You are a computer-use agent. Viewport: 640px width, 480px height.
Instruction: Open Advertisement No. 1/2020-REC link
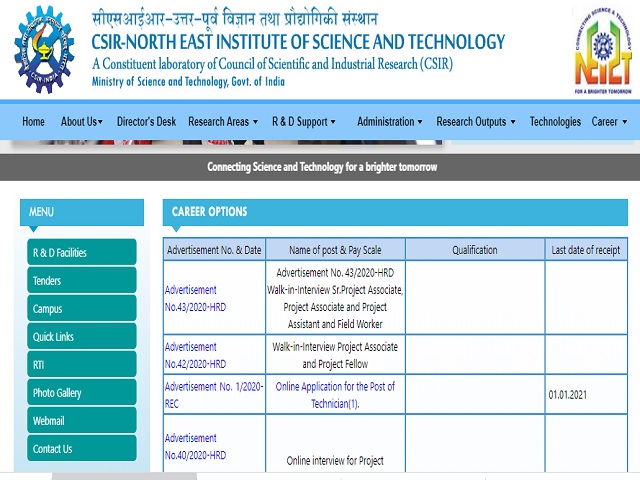pyautogui.click(x=214, y=395)
